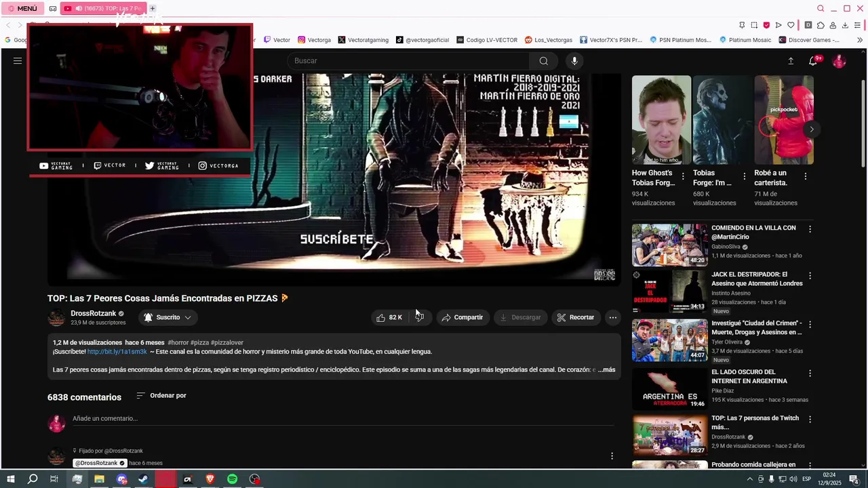Take a snapshot with Opera's snapshot icon

[754, 25]
